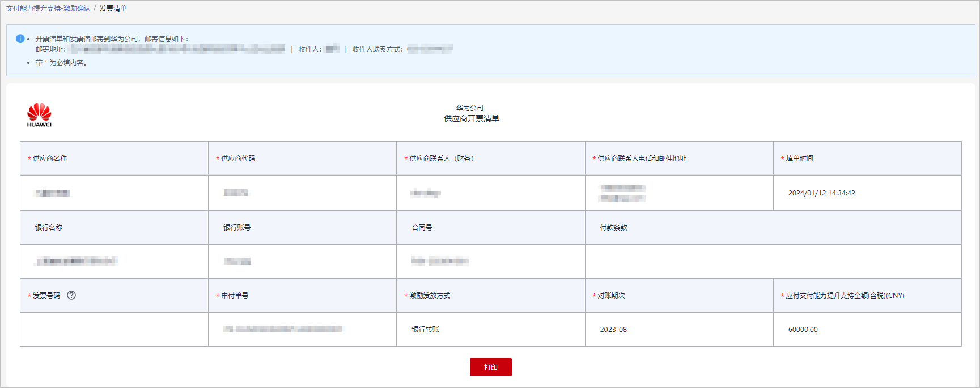Viewport: 980px width, 388px height.
Task: Select the 供应商联系人电话和邮件地址 header
Action: tap(679, 159)
